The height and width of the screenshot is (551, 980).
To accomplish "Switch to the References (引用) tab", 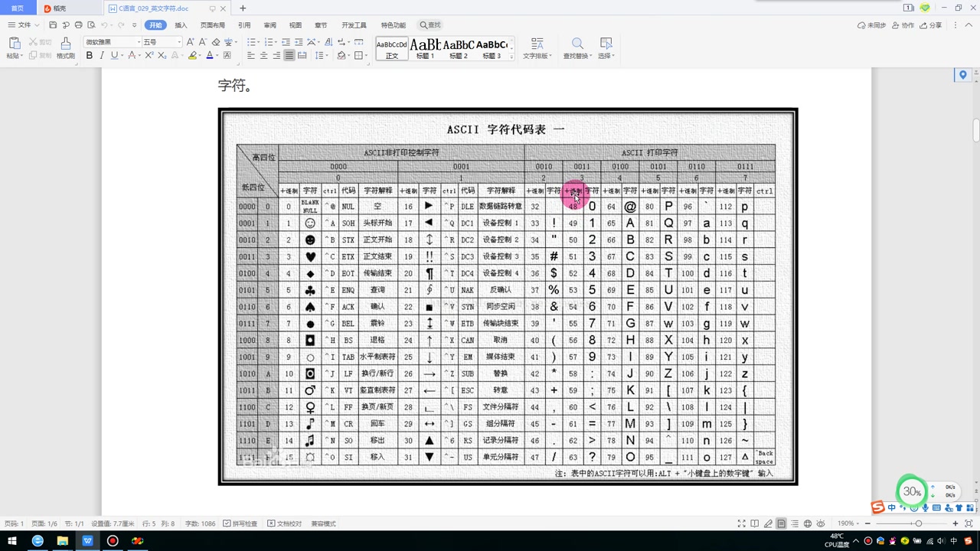I will (244, 25).
